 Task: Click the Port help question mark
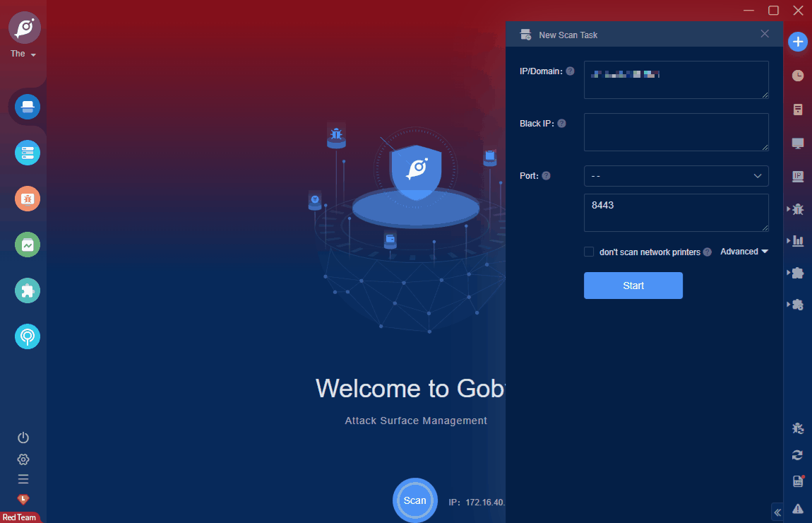click(x=547, y=176)
